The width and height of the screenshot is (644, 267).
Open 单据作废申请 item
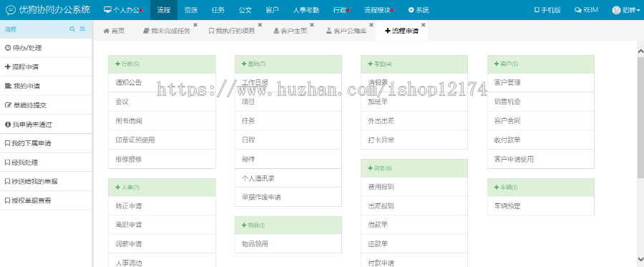[x=288, y=197]
